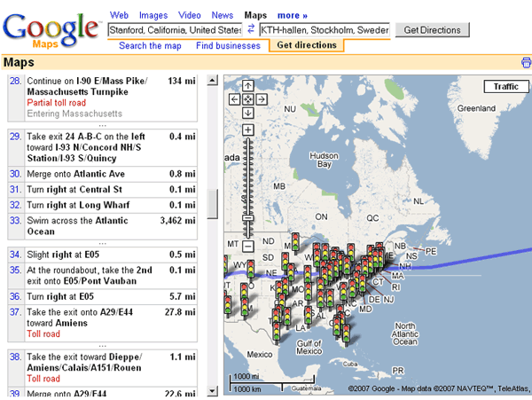This screenshot has height=400, width=532.
Task: Pan the map right with arrow
Action: pyautogui.click(x=262, y=99)
